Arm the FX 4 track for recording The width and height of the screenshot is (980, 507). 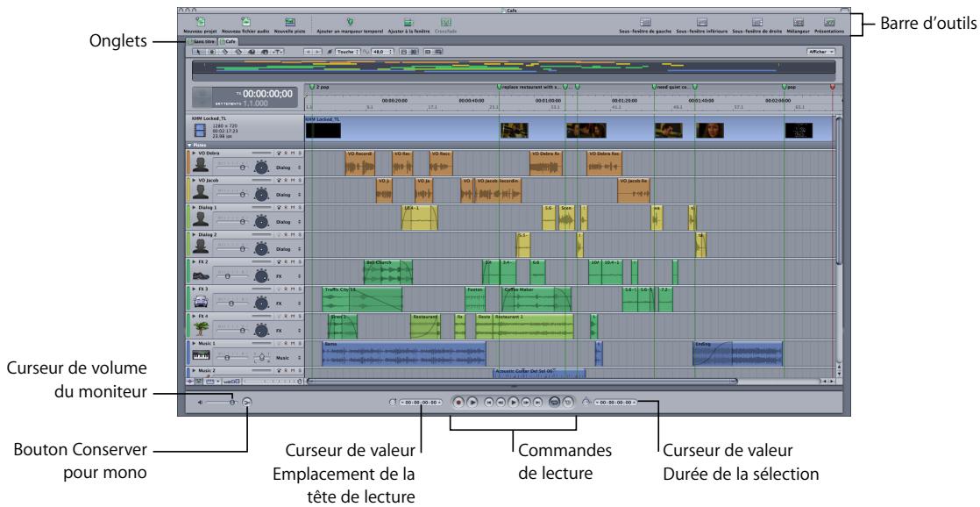(286, 316)
